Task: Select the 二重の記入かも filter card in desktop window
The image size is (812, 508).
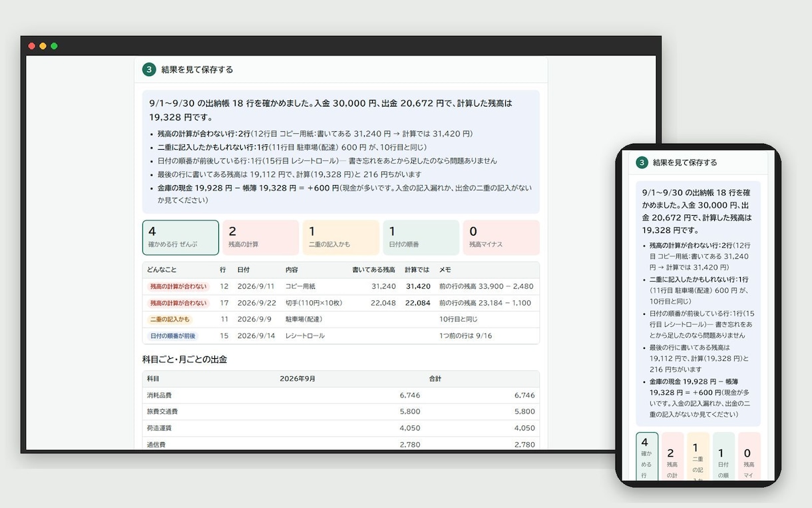Action: [341, 238]
